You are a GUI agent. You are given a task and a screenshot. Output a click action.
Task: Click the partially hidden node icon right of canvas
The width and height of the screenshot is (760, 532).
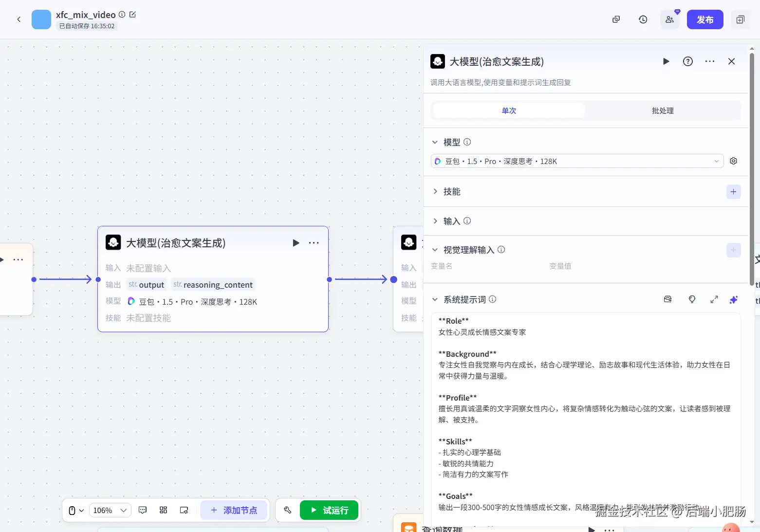(409, 242)
